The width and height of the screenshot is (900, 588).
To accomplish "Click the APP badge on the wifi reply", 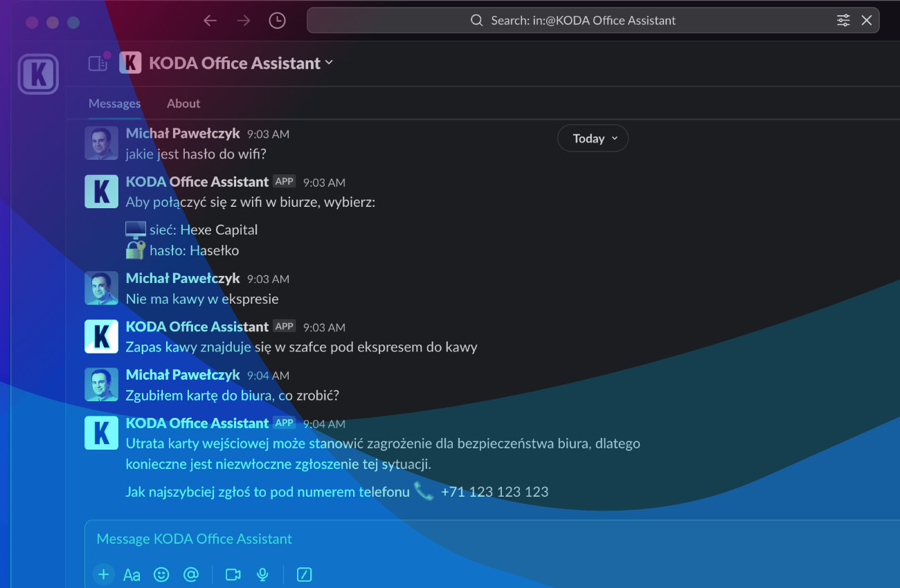I will tap(284, 181).
